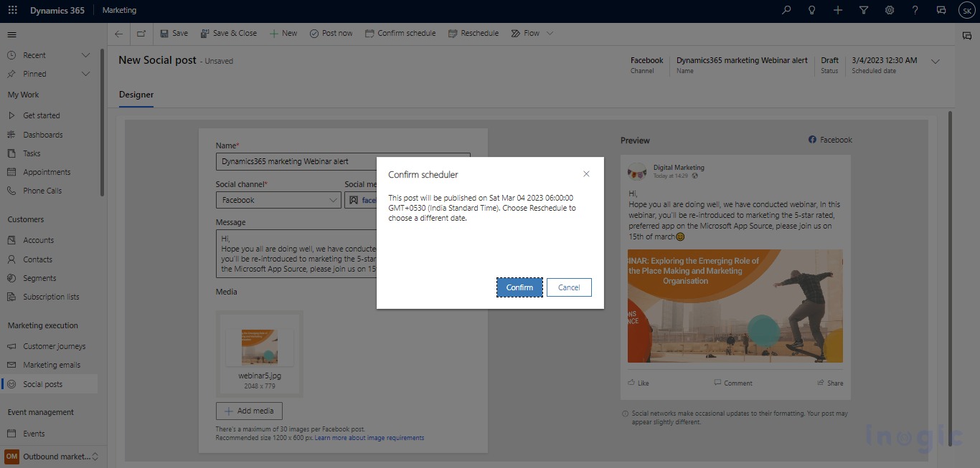This screenshot has width=980, height=468.
Task: Open Social posts in sidebar
Action: (x=49, y=384)
